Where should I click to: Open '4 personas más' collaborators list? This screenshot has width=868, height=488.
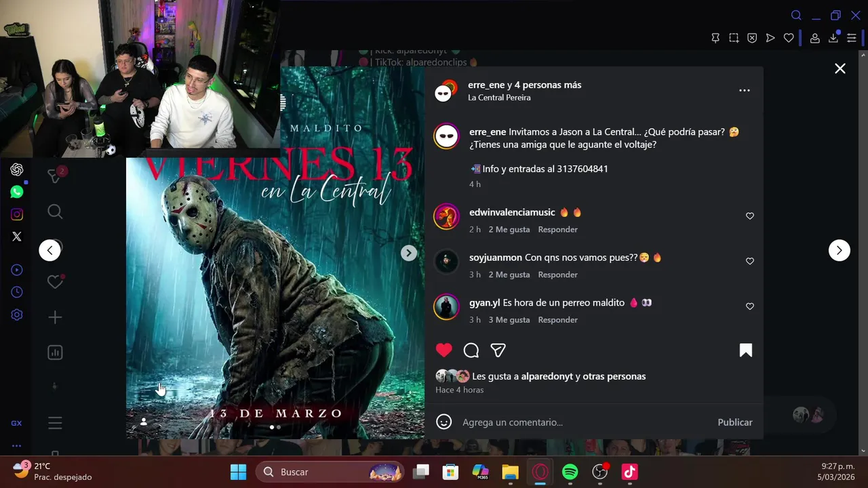coord(548,85)
